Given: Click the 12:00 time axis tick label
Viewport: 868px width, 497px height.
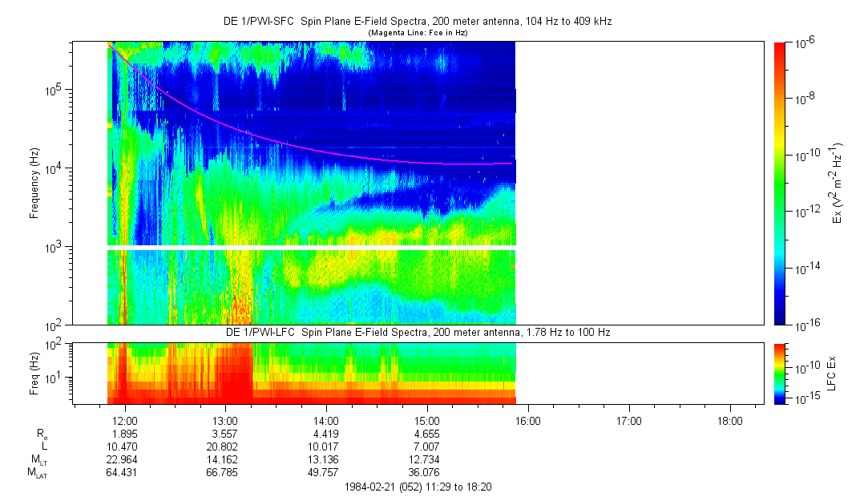Looking at the screenshot, I should pyautogui.click(x=125, y=420).
